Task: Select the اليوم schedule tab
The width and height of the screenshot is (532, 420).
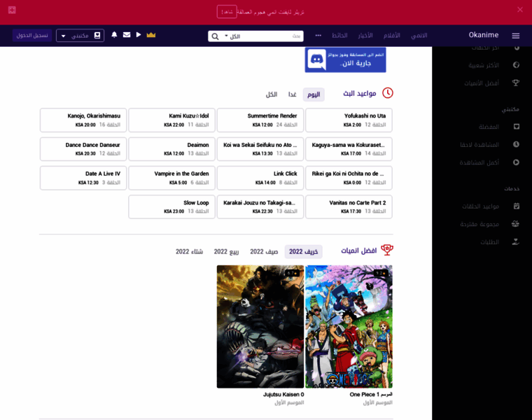Action: (x=314, y=94)
